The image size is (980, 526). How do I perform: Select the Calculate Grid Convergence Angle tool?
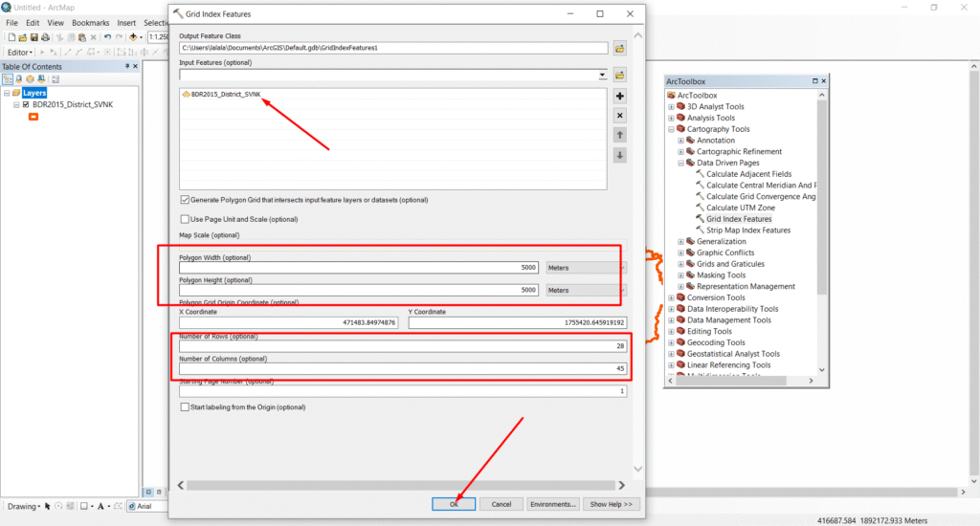click(761, 196)
